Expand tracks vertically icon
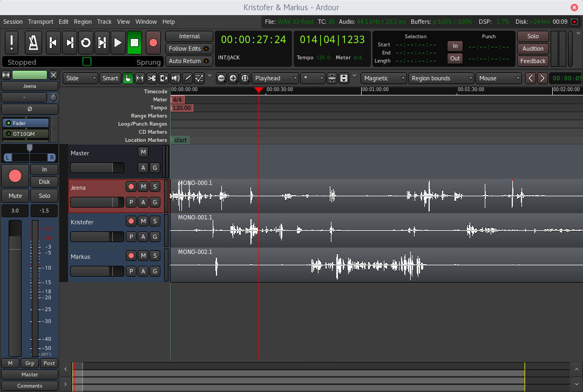Screen dimensions: 583x392 pos(344,78)
